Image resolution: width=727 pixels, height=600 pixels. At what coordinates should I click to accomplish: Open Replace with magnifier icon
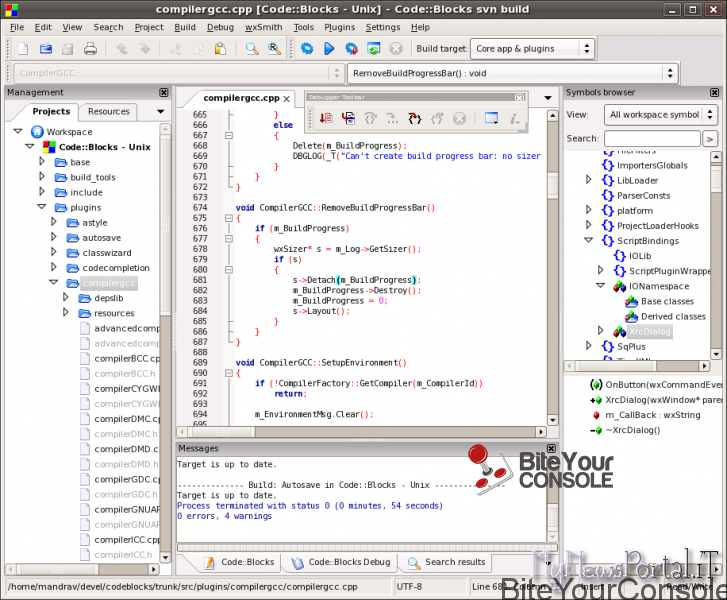pos(274,49)
